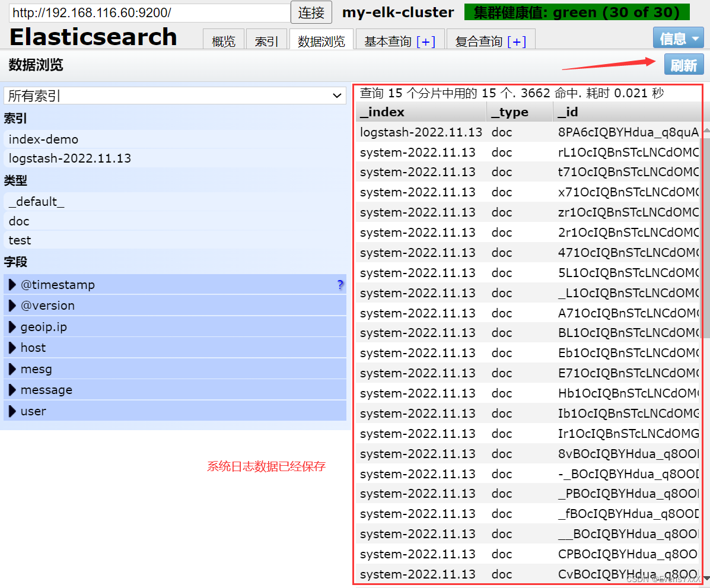Open the row with id 5L1OcIQBnSTcLNCdOM
The width and height of the screenshot is (710, 588).
[x=527, y=273]
